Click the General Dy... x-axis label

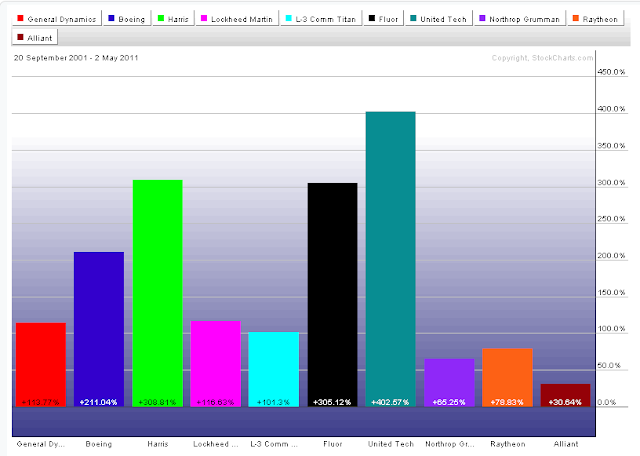(x=40, y=444)
